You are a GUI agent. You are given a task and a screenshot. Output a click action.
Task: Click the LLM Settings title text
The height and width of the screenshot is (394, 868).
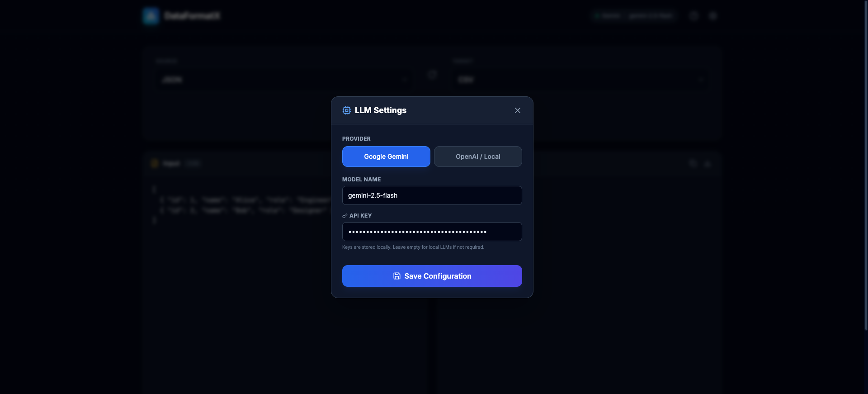[381, 110]
